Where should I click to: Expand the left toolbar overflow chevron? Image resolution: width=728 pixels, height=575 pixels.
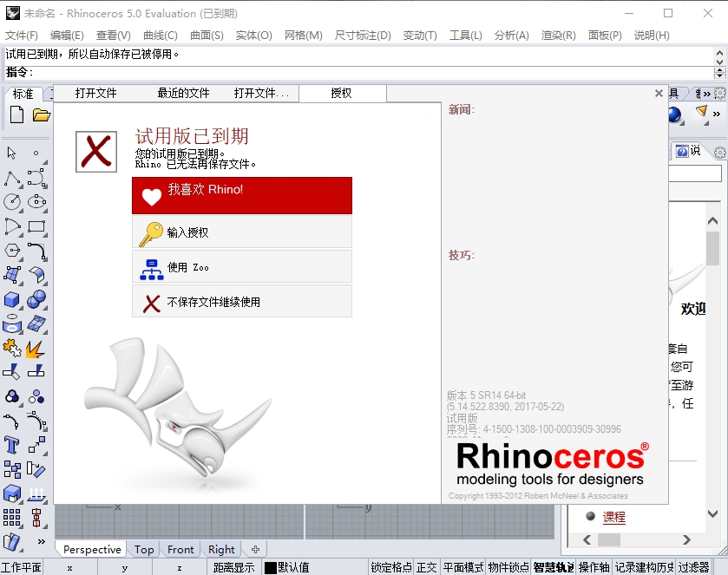[x=41, y=541]
